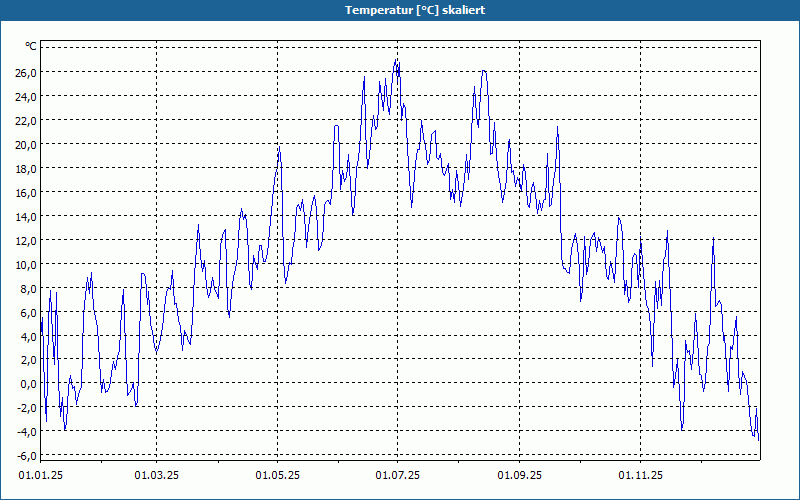Viewport: 800px width, 500px height.
Task: Select the -6,0 y-axis value
Action: (27, 456)
